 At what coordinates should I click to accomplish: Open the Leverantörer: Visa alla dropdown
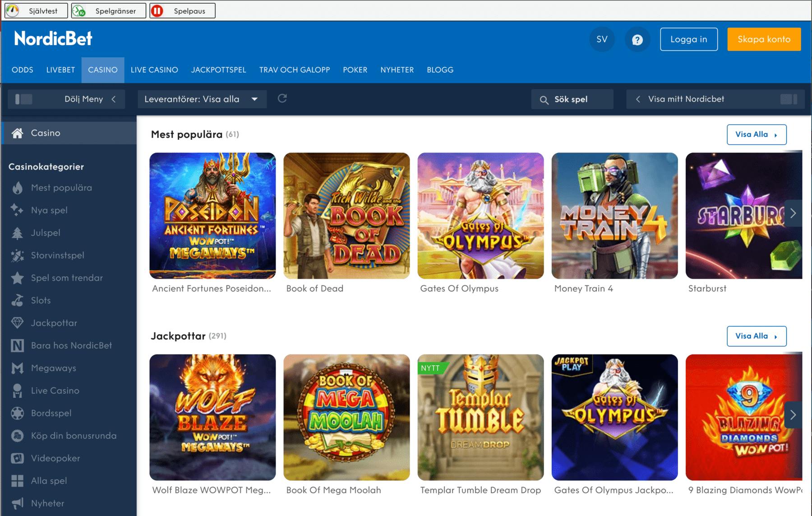point(202,99)
